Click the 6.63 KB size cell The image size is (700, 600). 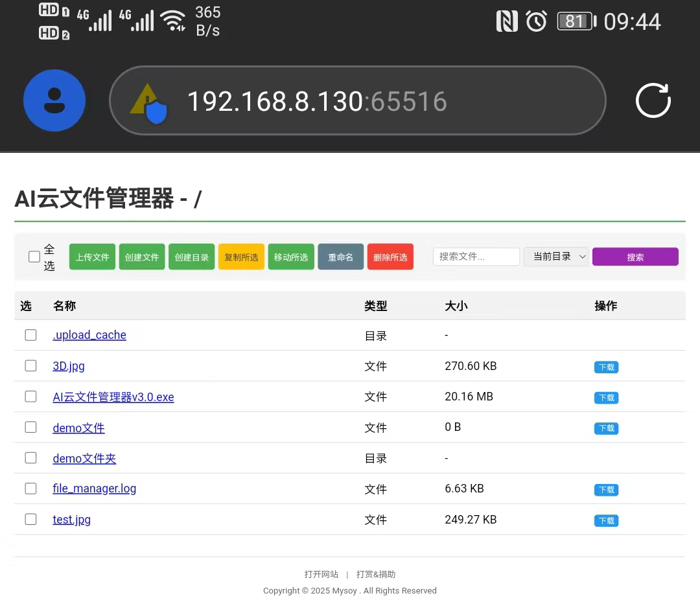[464, 489]
